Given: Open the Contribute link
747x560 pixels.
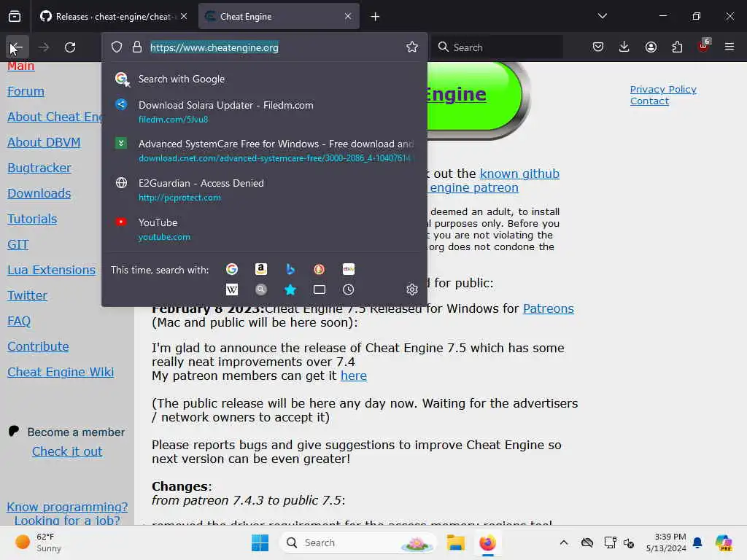Looking at the screenshot, I should pos(38,346).
